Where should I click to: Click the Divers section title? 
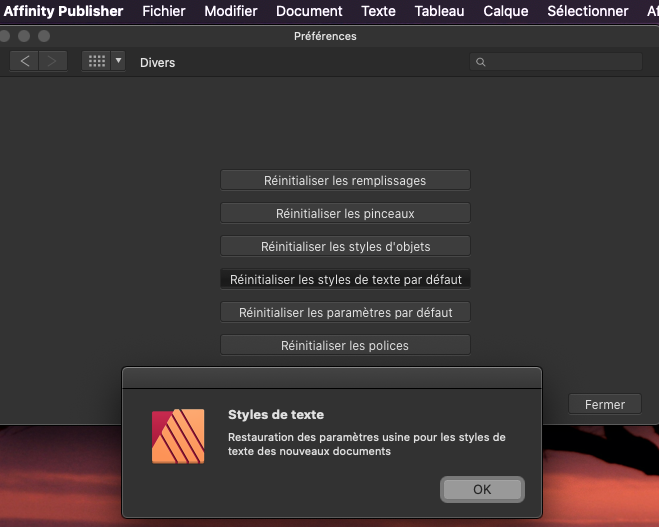[157, 62]
